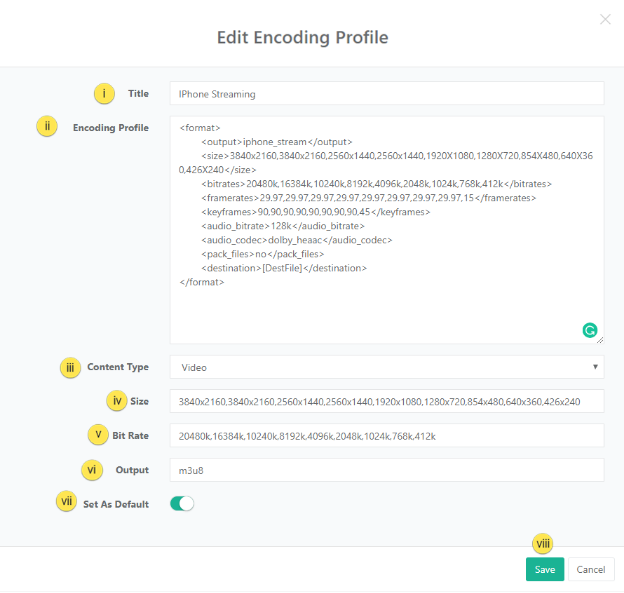This screenshot has height=593, width=624.
Task: Click the Output field containing m3u8
Action: [x=386, y=470]
